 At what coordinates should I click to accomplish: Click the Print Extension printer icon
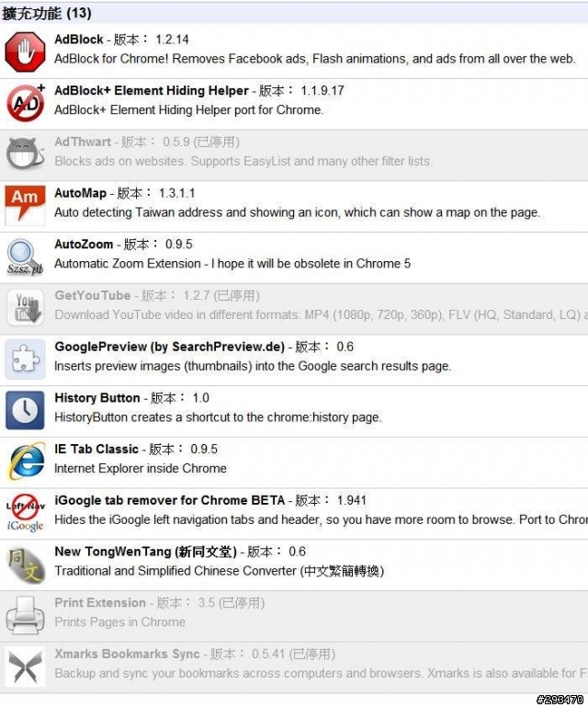[x=25, y=615]
